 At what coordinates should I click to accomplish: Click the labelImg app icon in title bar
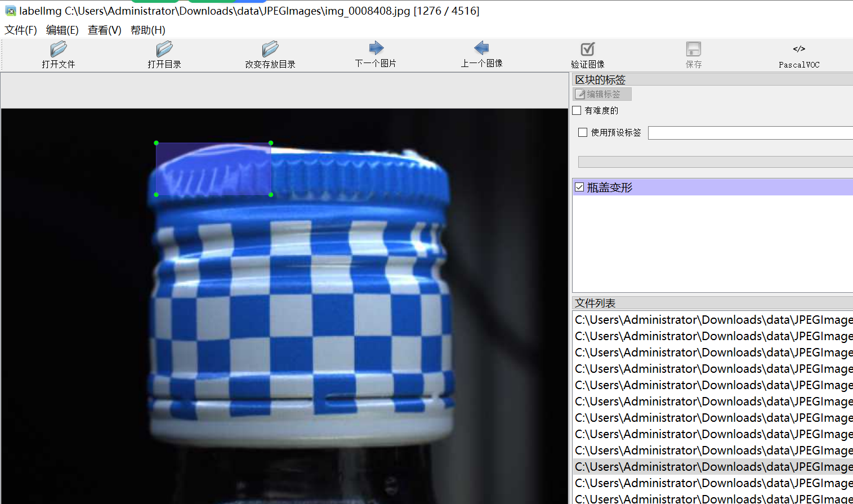click(x=10, y=11)
